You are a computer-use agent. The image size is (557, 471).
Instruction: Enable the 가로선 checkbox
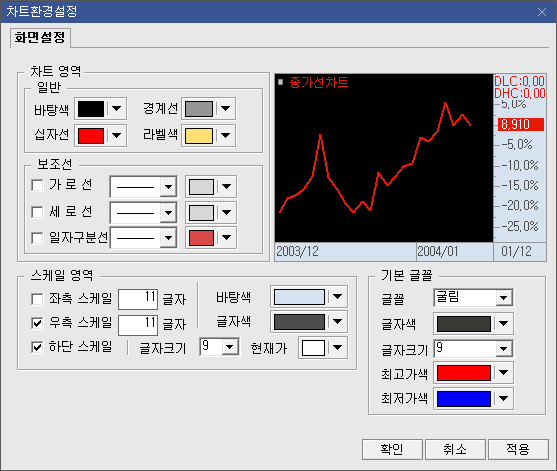(37, 185)
